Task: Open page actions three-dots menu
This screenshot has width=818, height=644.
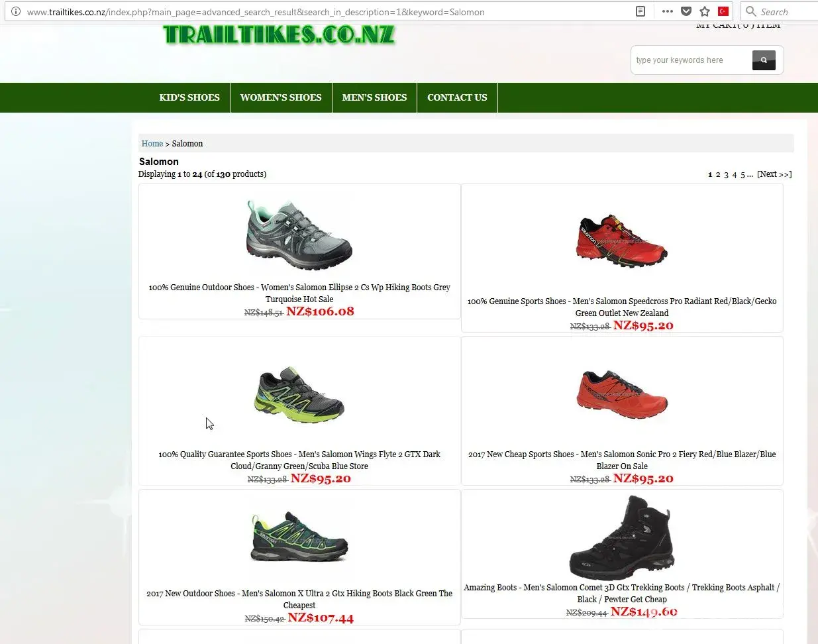Action: (x=667, y=11)
